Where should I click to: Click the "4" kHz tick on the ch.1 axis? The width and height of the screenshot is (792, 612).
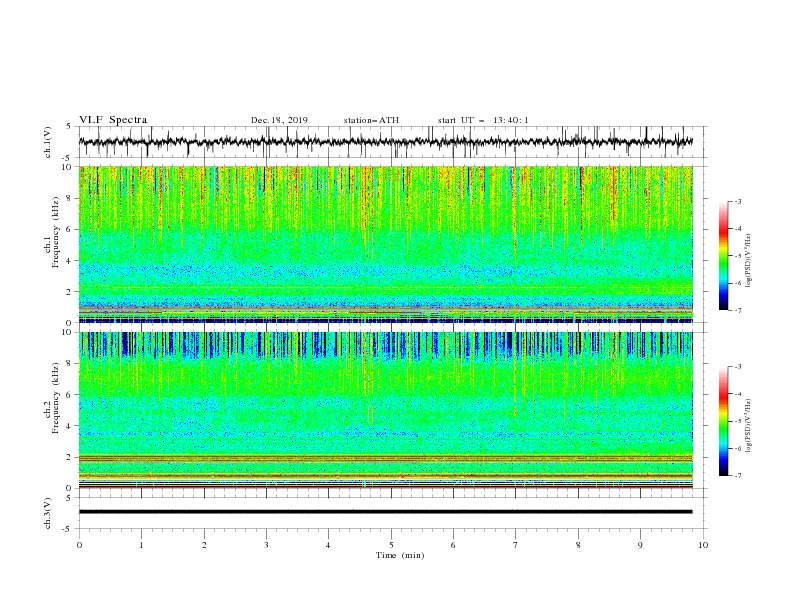point(70,261)
